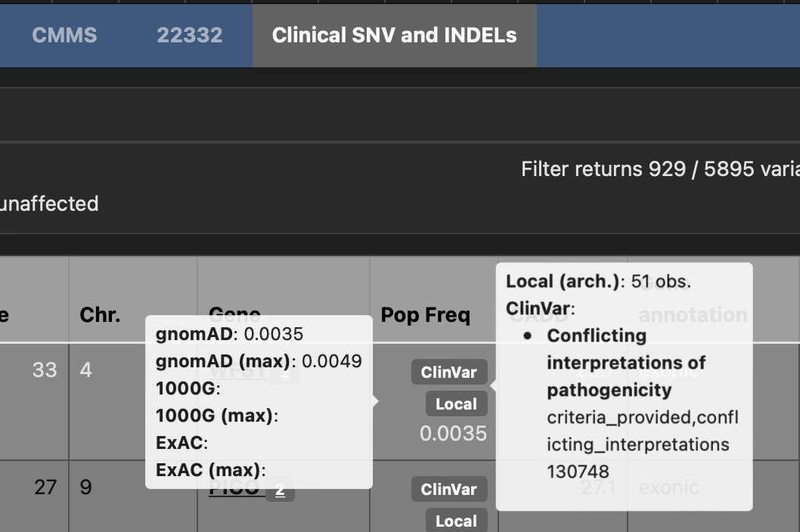Select rank number 33 on the first variant
Screen dimensions: 800x532
pos(45,370)
